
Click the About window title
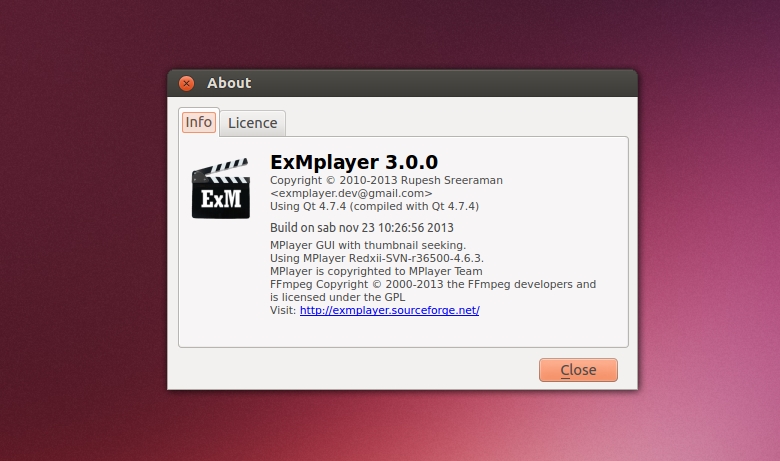229,83
